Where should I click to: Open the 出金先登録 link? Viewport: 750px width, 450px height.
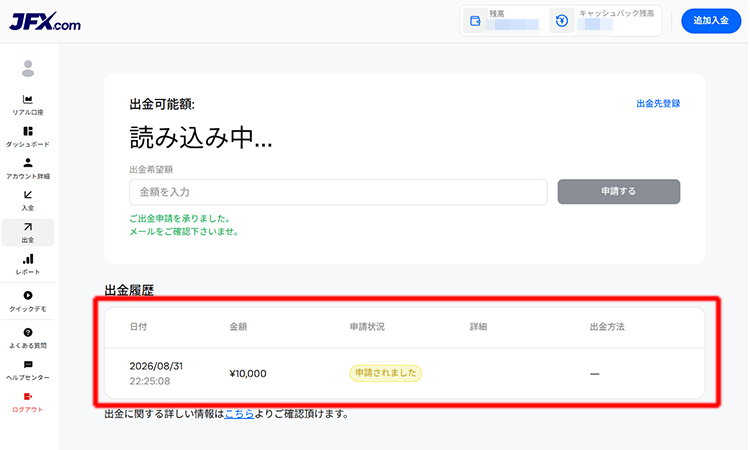pos(658,103)
